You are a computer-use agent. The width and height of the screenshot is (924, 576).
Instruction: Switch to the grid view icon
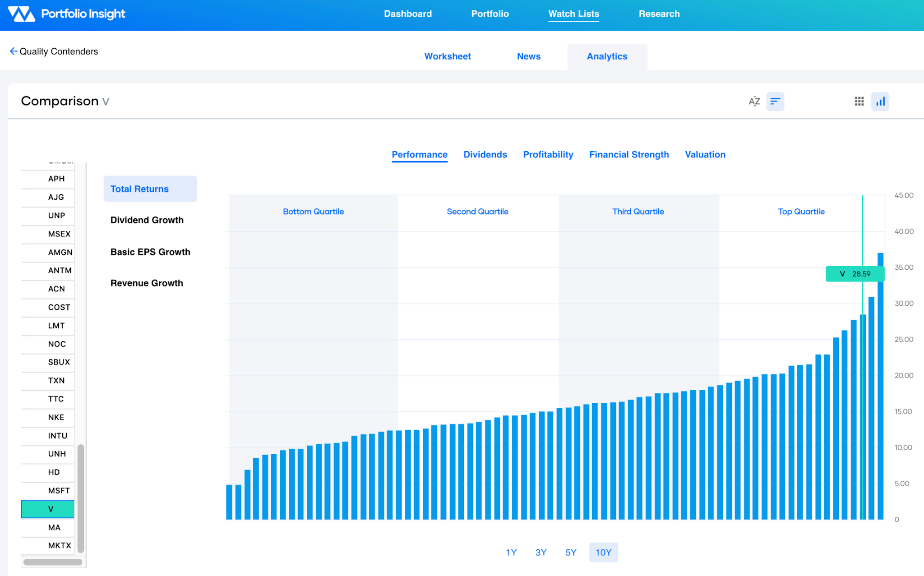pyautogui.click(x=859, y=101)
